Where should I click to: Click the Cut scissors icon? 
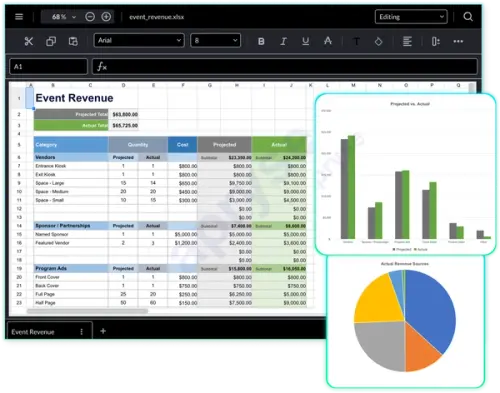29,41
